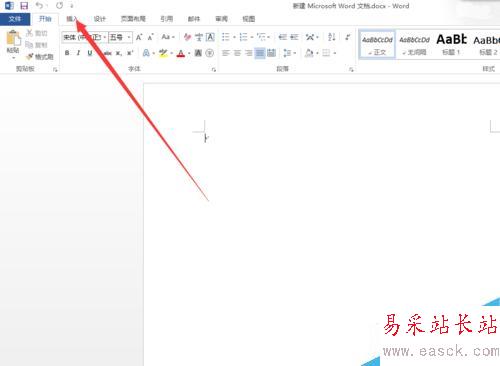Decrease paragraph indent
500x366 pixels.
(283, 37)
